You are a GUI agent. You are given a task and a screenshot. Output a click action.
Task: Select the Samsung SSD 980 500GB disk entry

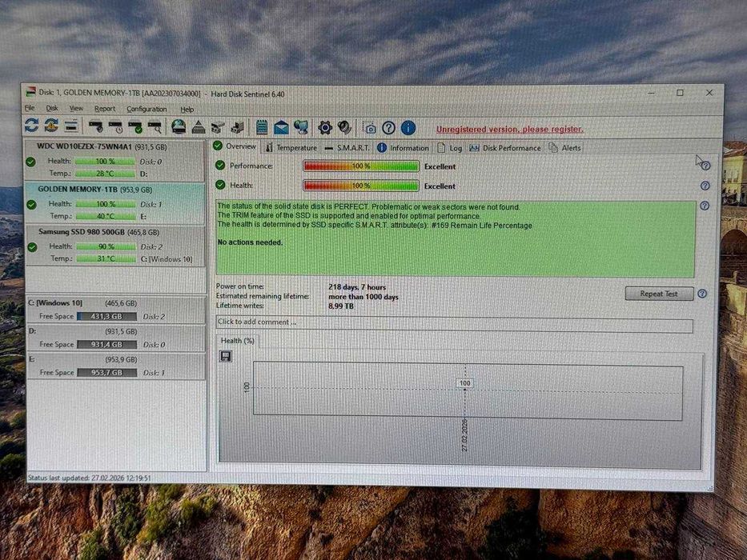[116, 246]
